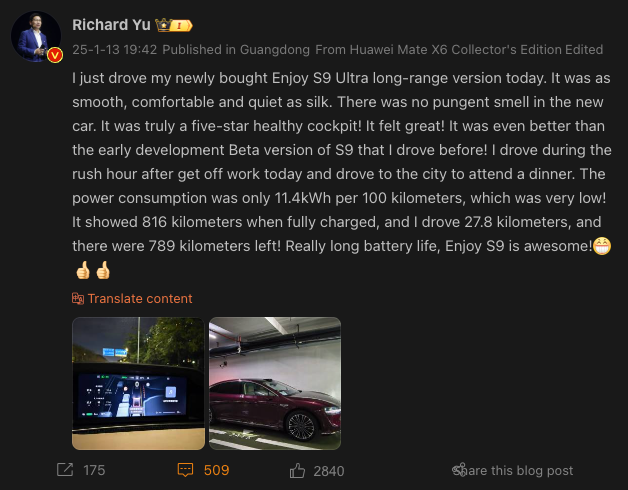Screen dimensions: 628x490
Task: Open the red car garage photo
Action: pyautogui.click(x=275, y=383)
